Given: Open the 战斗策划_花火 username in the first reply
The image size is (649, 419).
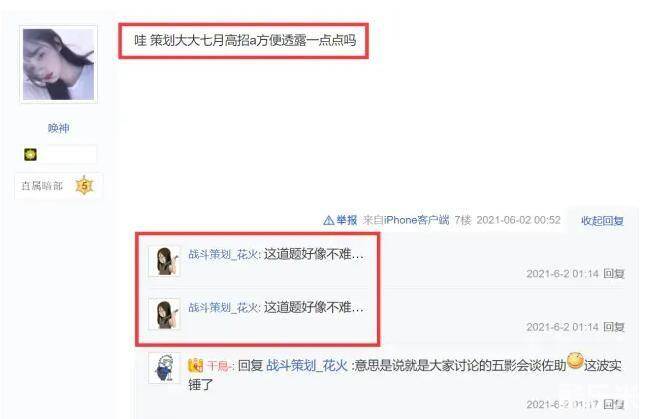Looking at the screenshot, I should [x=223, y=254].
